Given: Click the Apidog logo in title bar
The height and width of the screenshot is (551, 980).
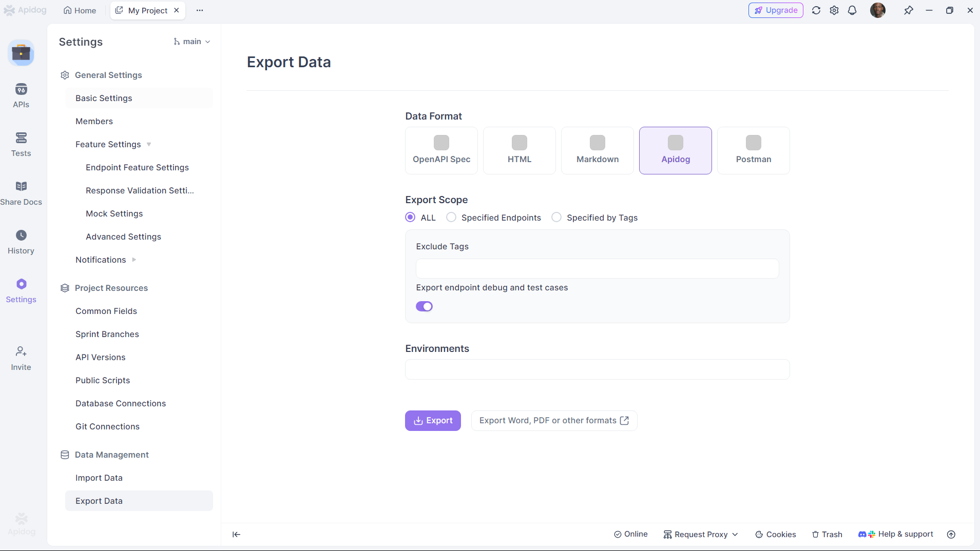Looking at the screenshot, I should (x=25, y=10).
